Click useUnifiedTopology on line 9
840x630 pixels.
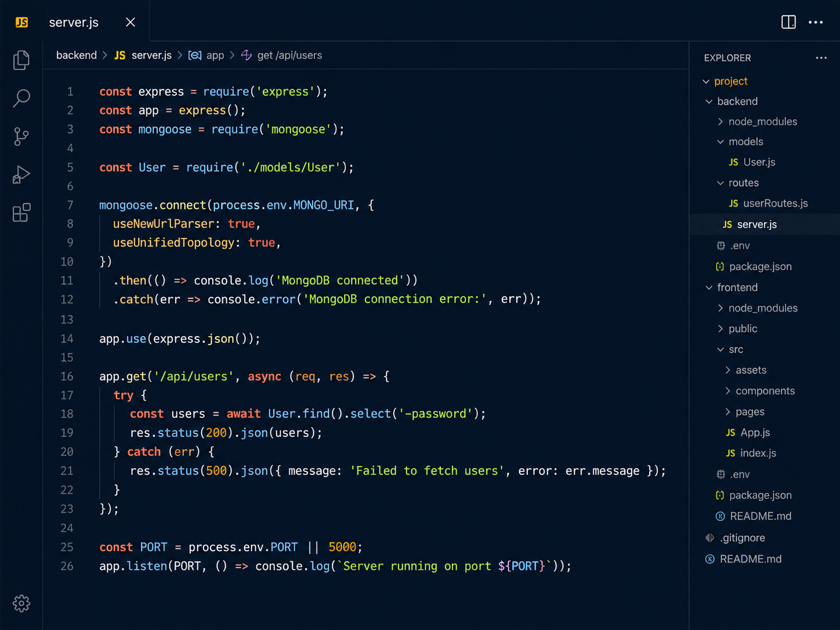[x=173, y=243]
